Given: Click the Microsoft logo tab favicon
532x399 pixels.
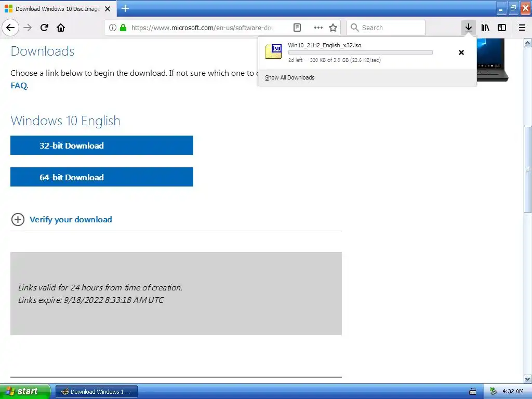Looking at the screenshot, I should pyautogui.click(x=8, y=8).
